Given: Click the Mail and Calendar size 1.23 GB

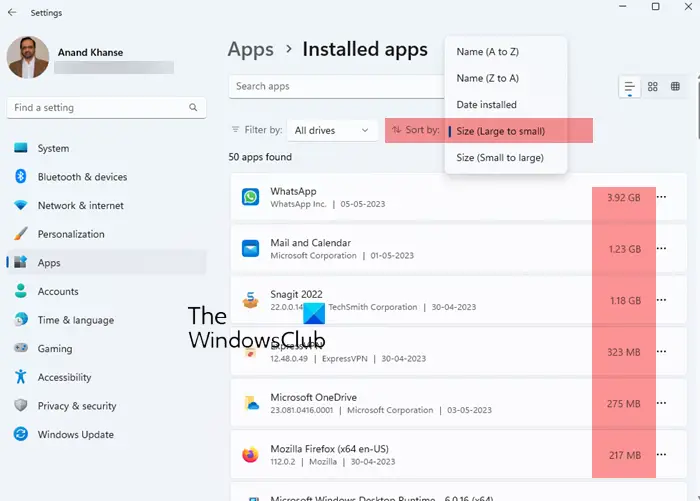Looking at the screenshot, I should click(x=625, y=249).
